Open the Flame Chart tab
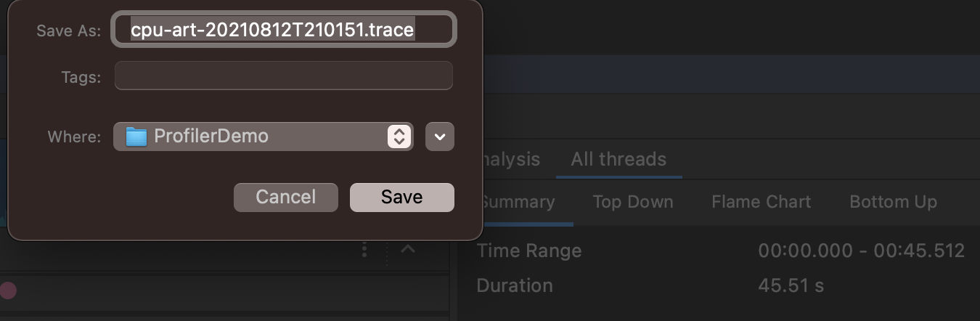The image size is (980, 321). pyautogui.click(x=761, y=202)
